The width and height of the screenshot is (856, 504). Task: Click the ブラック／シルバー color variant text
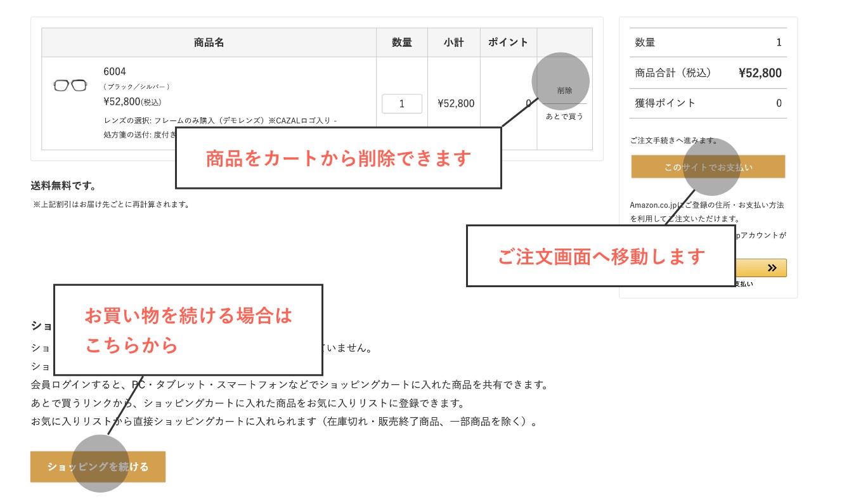pos(136,87)
